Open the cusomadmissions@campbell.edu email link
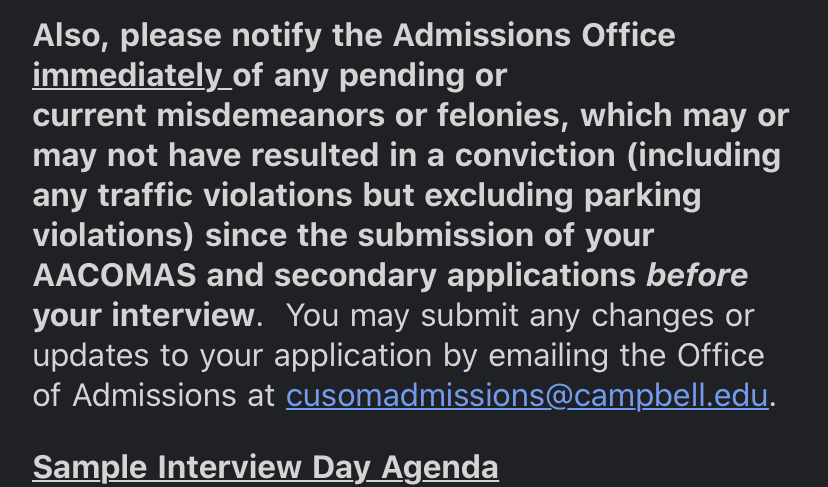 (527, 396)
